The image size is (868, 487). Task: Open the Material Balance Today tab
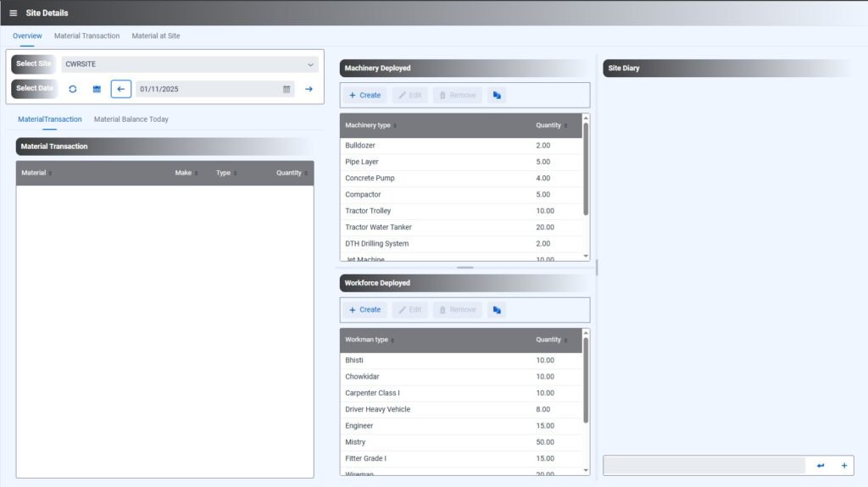pyautogui.click(x=131, y=119)
